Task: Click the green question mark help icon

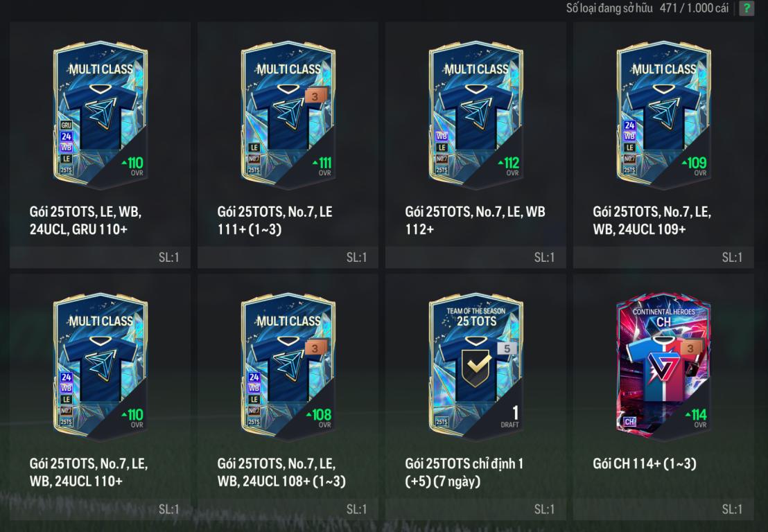Action: click(x=747, y=8)
